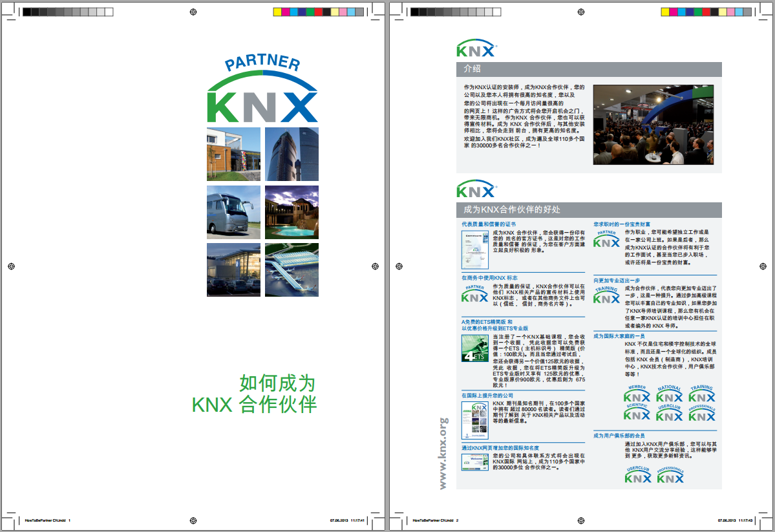The image size is (775, 532).
Task: Click the heading 代表质量和信誉的证书
Action: [x=489, y=224]
